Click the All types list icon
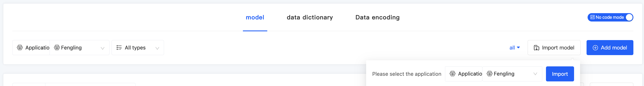The image size is (644, 86). (119, 48)
